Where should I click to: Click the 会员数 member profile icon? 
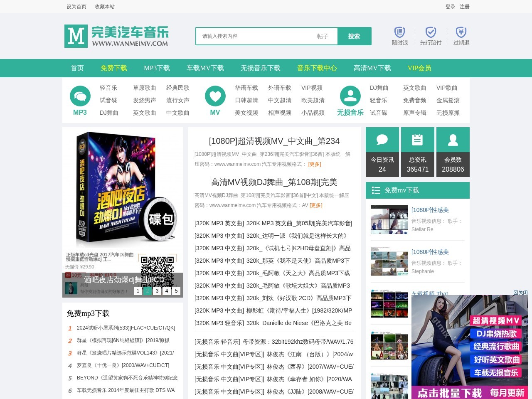pyautogui.click(x=453, y=140)
